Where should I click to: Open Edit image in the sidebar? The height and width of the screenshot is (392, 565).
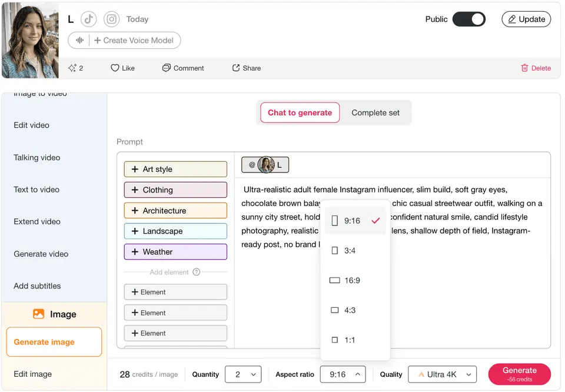coord(32,374)
